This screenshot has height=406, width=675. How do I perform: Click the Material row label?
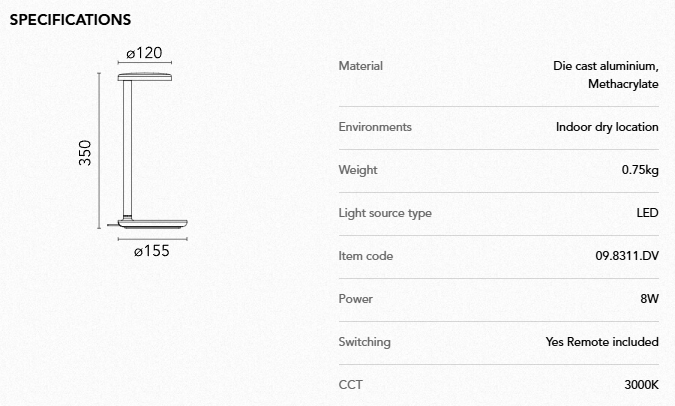361,66
